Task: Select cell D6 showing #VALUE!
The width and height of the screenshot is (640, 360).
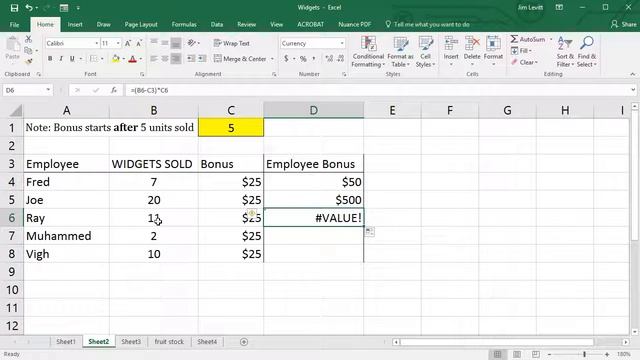Action: (x=313, y=218)
